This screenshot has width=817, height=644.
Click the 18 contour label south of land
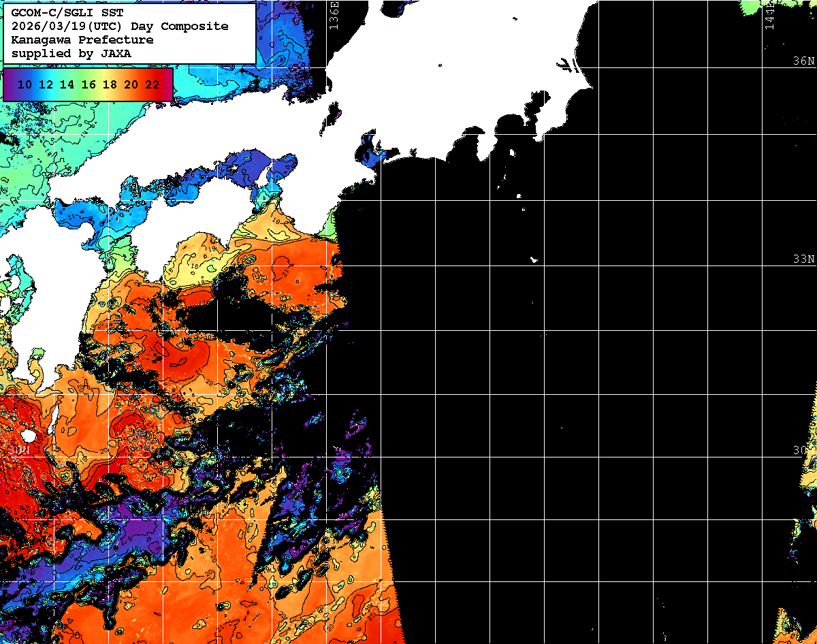point(195,266)
